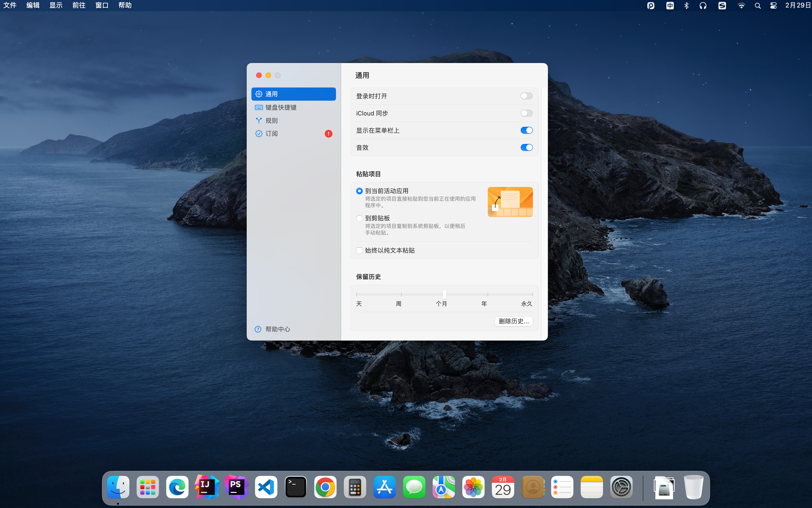Open Control Center icon
Screen dimensions: 812x508
pos(773,6)
